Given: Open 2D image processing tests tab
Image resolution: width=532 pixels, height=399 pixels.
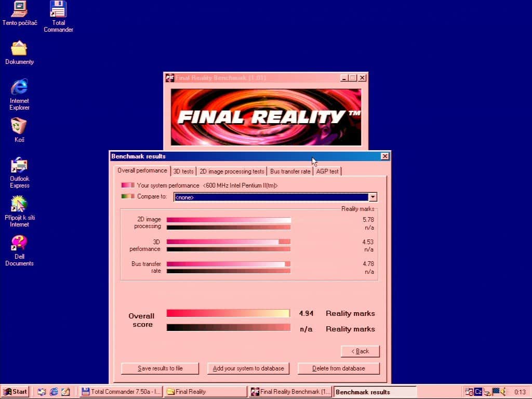Looking at the screenshot, I should click(232, 171).
